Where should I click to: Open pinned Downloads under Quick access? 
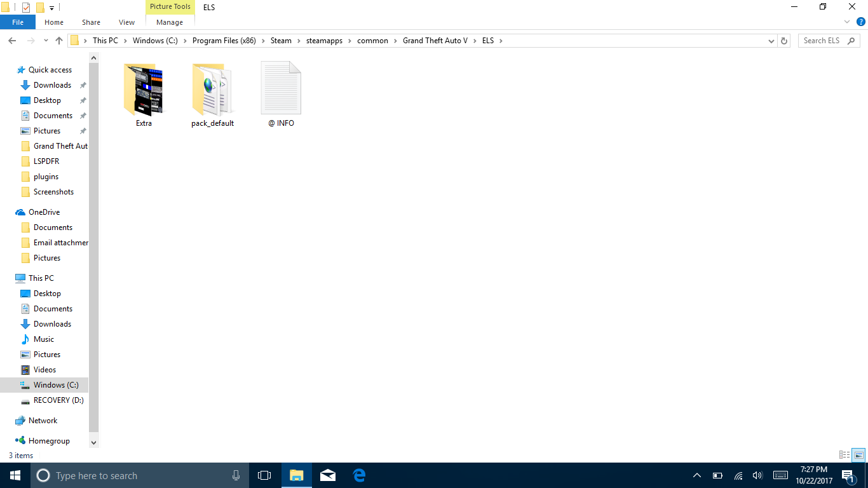coord(52,85)
